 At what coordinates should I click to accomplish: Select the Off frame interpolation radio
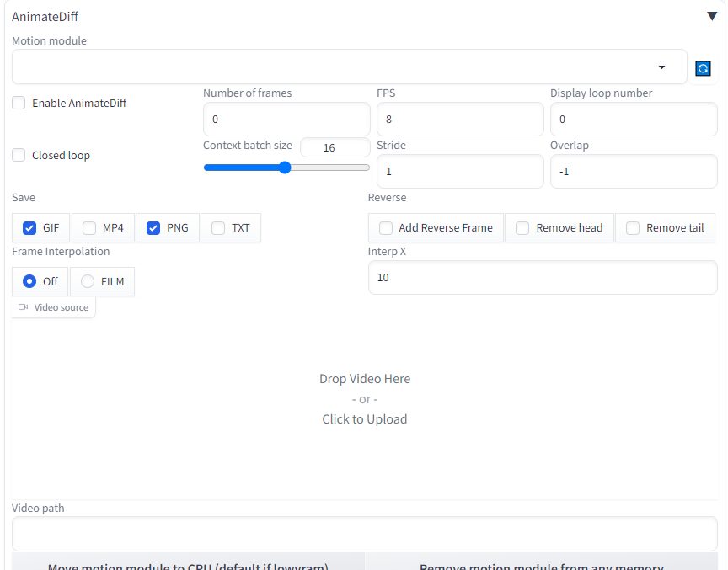29,281
